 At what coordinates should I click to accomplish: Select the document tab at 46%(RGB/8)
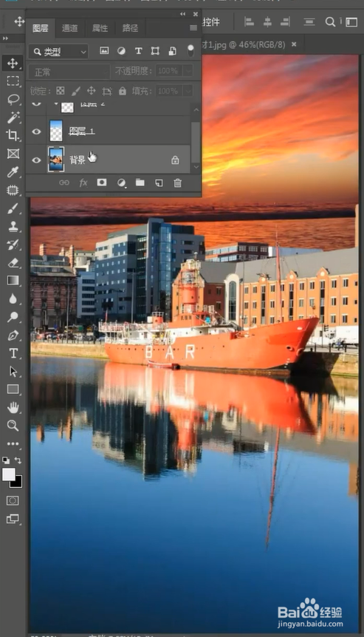244,44
